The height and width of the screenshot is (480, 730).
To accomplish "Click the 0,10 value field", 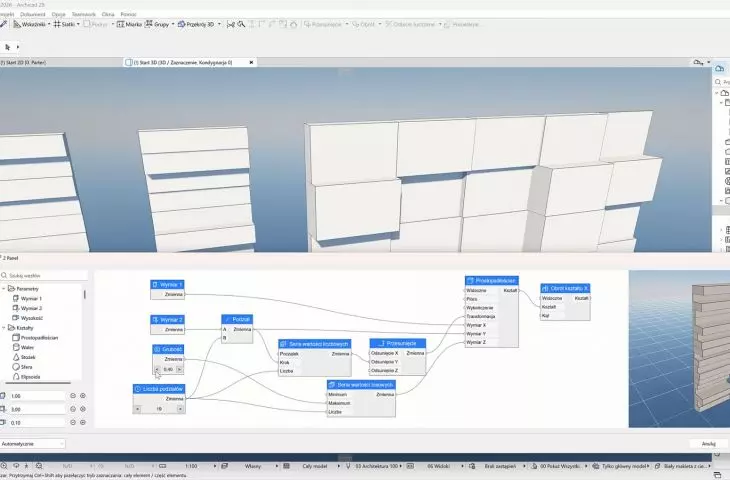I will pyautogui.click(x=37, y=423).
